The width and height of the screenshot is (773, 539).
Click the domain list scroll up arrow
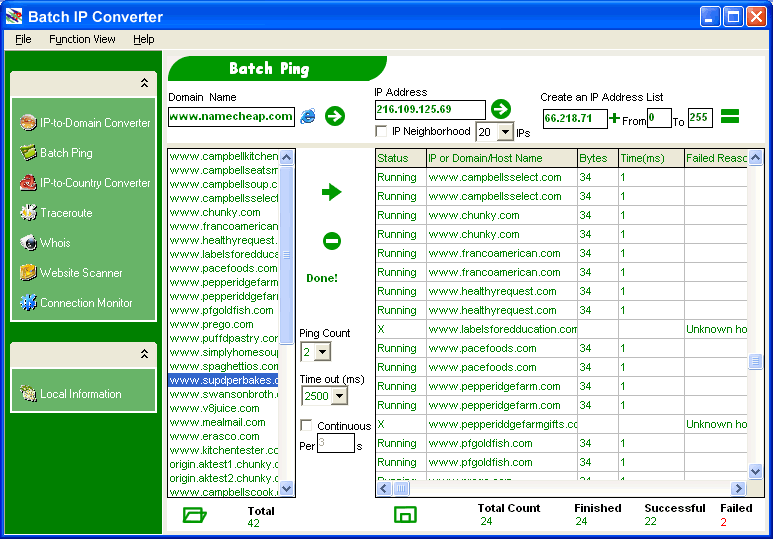pyautogui.click(x=286, y=157)
